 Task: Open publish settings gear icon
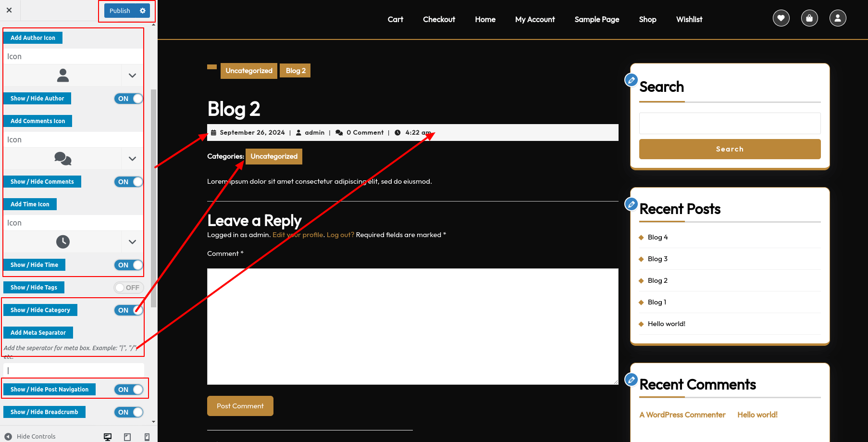(142, 11)
